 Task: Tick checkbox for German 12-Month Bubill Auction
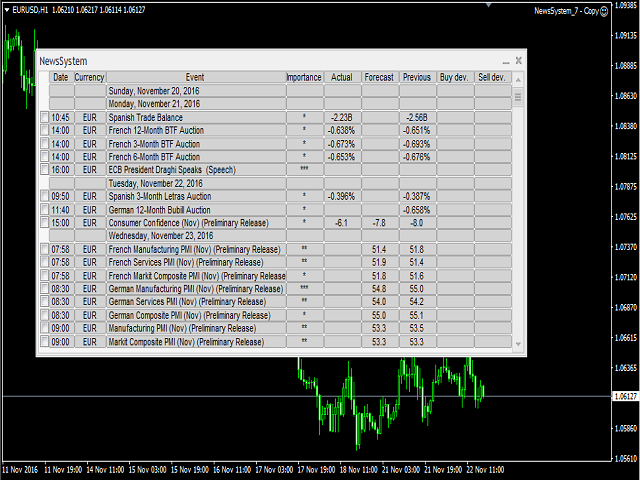pyautogui.click(x=44, y=210)
